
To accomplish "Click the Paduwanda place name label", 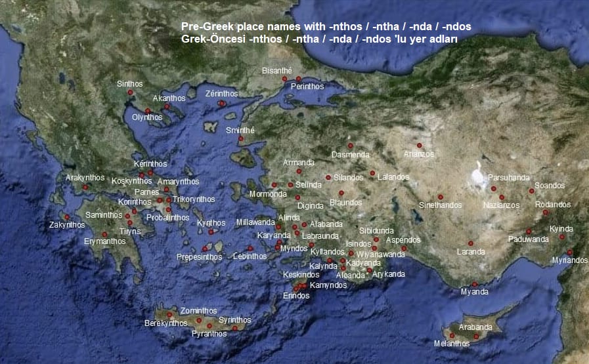I will pyautogui.click(x=528, y=239).
